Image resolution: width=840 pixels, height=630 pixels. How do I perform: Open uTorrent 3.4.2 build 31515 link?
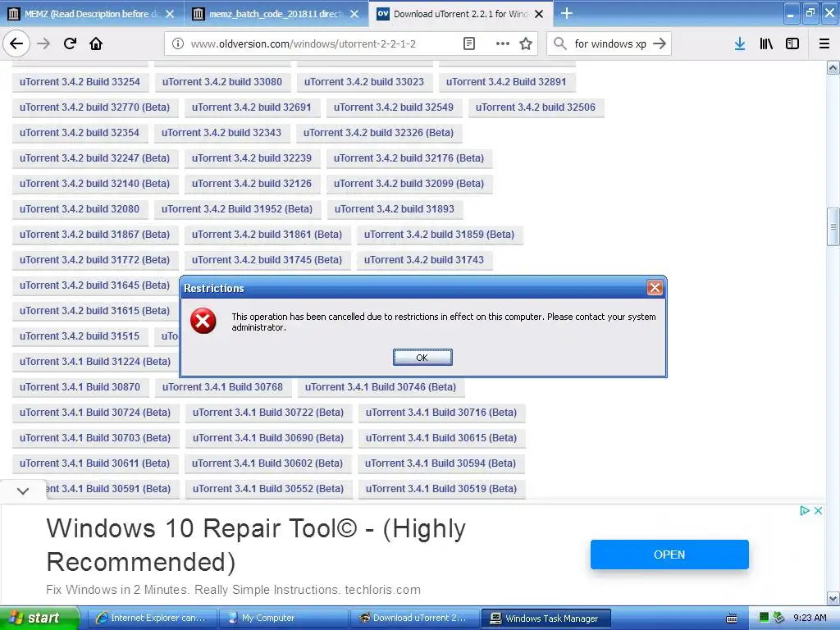click(80, 336)
